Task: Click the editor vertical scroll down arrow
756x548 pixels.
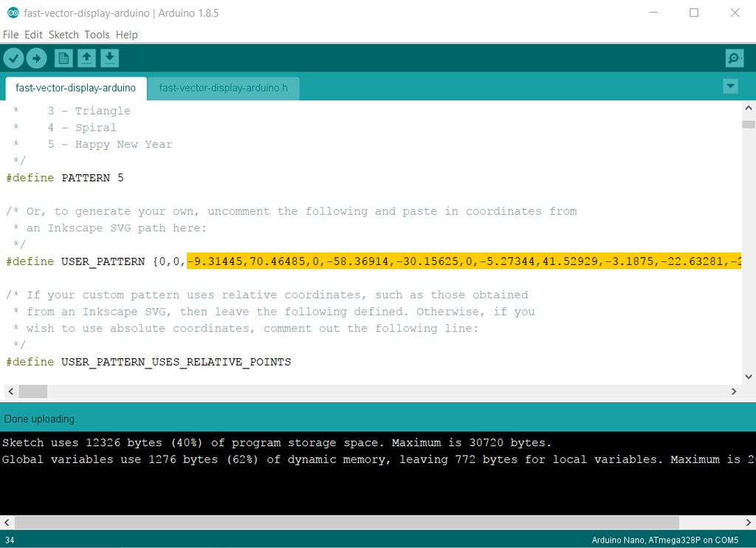Action: click(x=749, y=377)
